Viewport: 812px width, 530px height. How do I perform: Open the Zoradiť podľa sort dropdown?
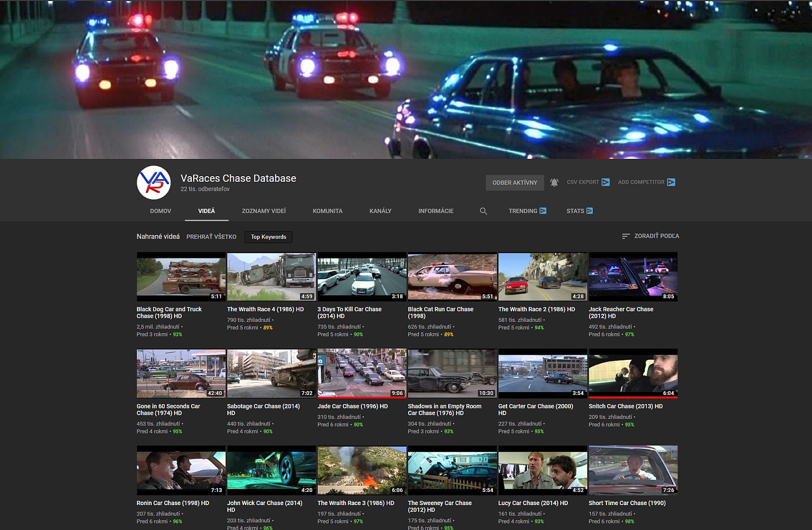(651, 236)
